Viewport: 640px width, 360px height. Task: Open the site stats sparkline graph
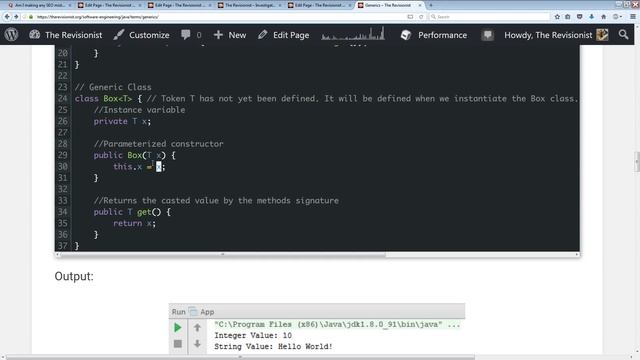coord(353,34)
